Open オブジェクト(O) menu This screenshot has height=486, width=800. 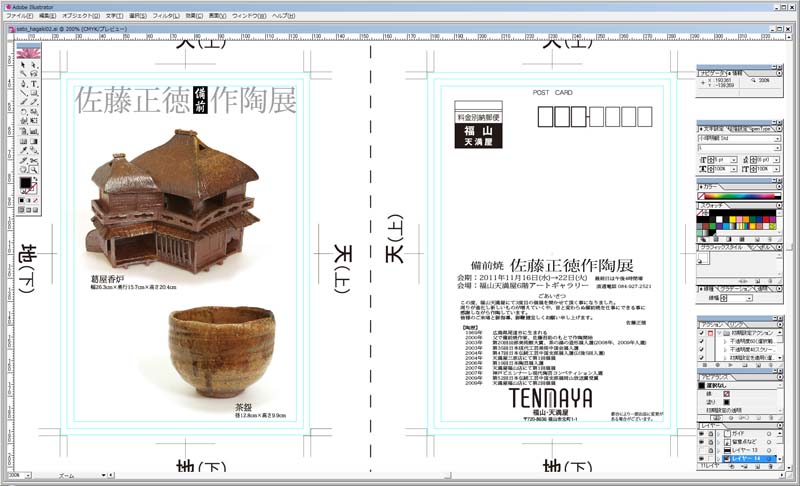pos(81,16)
